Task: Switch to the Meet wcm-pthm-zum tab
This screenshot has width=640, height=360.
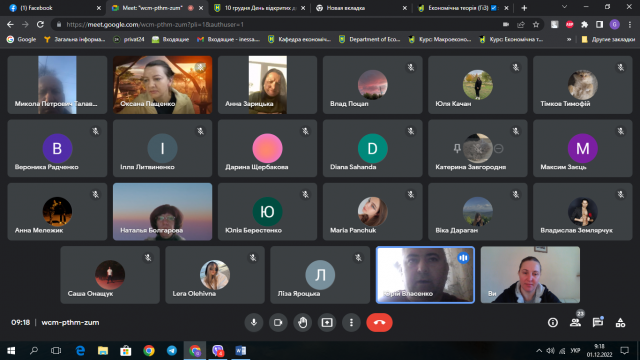Action: pyautogui.click(x=158, y=8)
